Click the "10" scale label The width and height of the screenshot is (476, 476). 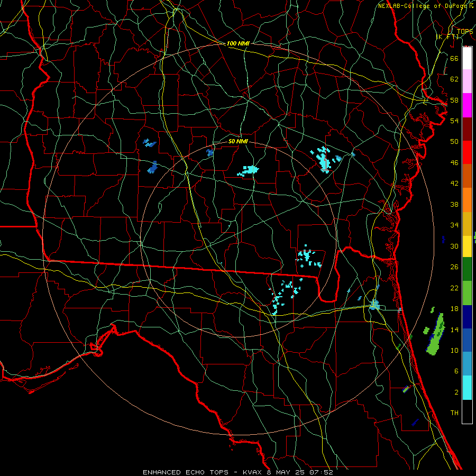click(454, 351)
